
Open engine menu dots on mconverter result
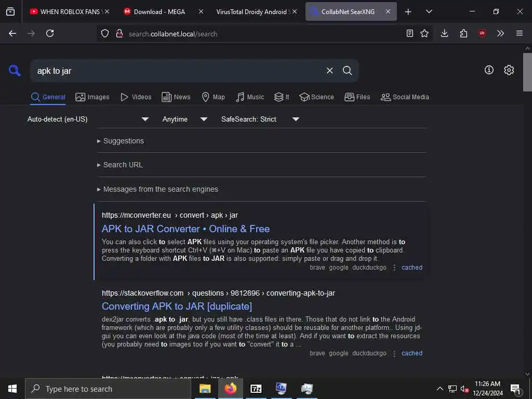click(x=394, y=268)
